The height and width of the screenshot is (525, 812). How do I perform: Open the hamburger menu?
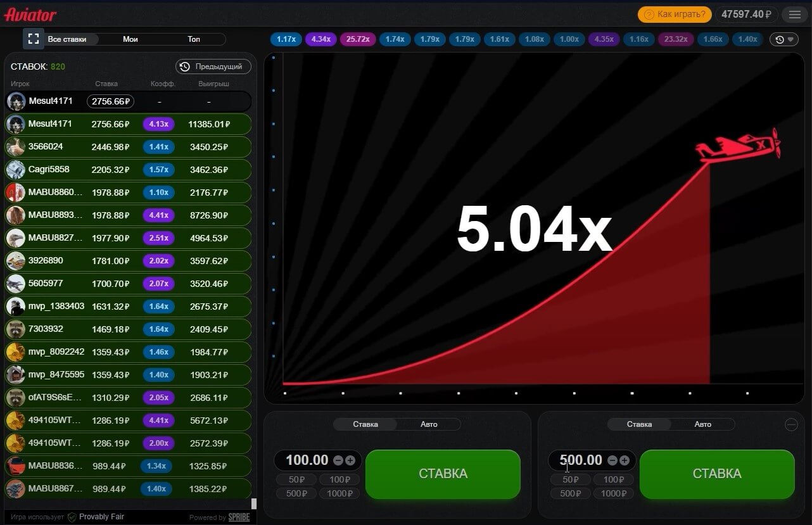(x=795, y=14)
